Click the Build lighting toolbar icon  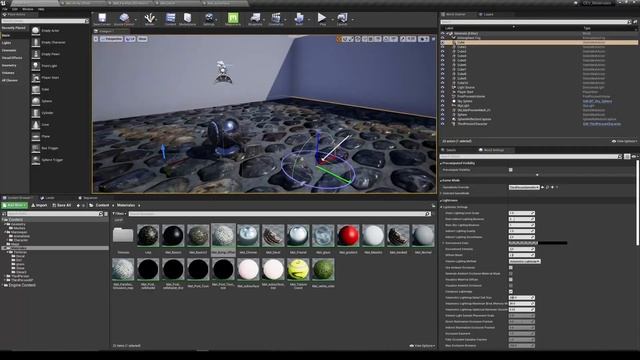pos(299,19)
